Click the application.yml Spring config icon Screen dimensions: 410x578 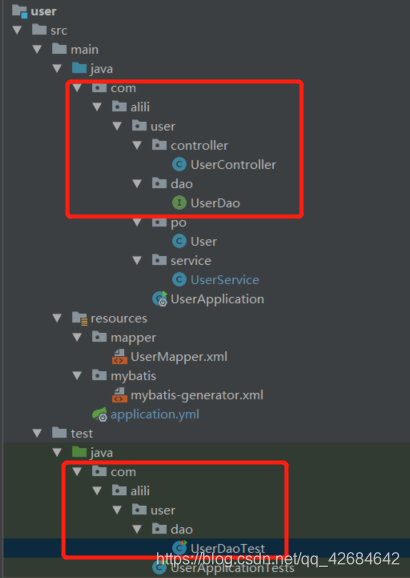100,414
